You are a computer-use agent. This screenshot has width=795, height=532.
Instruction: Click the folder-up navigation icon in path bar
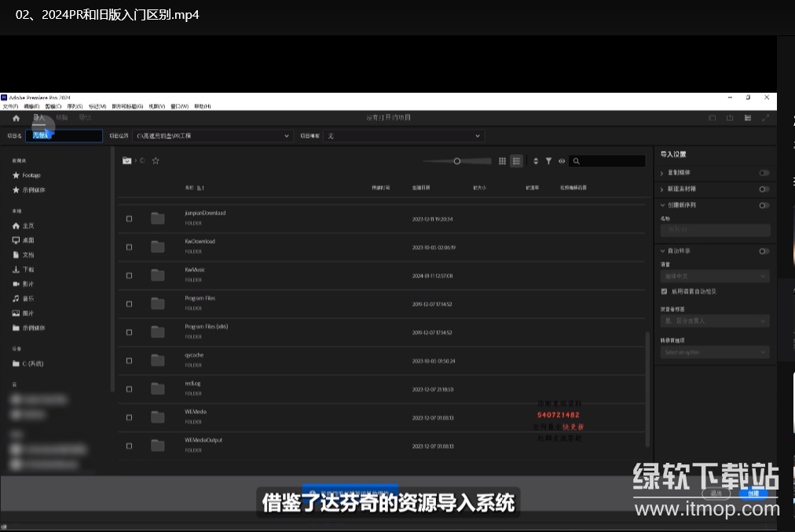pos(126,161)
